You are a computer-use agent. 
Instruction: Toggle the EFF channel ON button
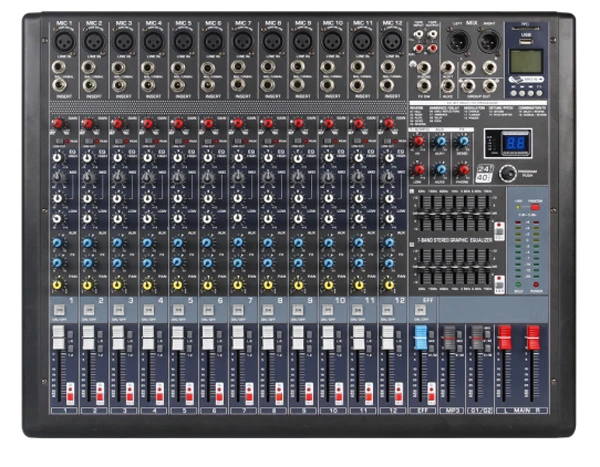(420, 310)
